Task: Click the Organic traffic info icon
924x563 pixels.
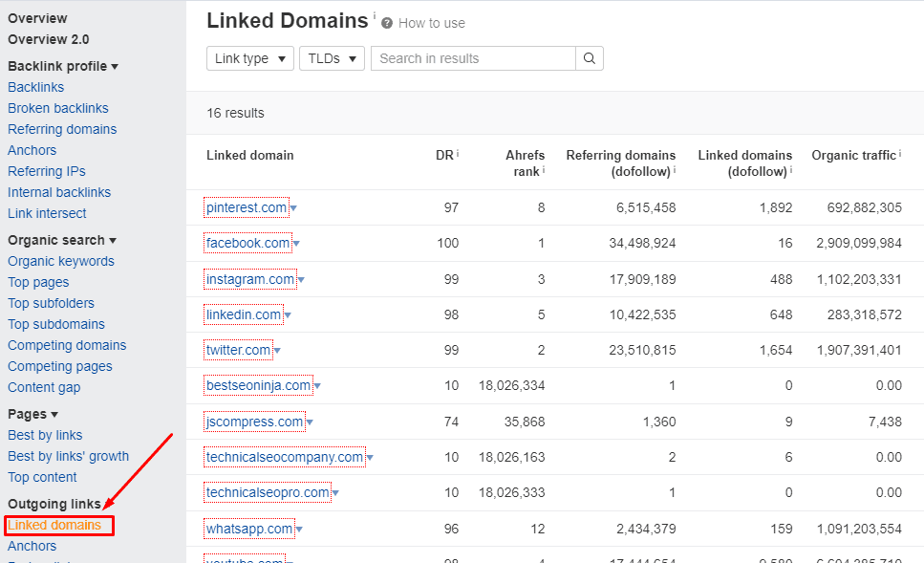Action: pyautogui.click(x=900, y=153)
